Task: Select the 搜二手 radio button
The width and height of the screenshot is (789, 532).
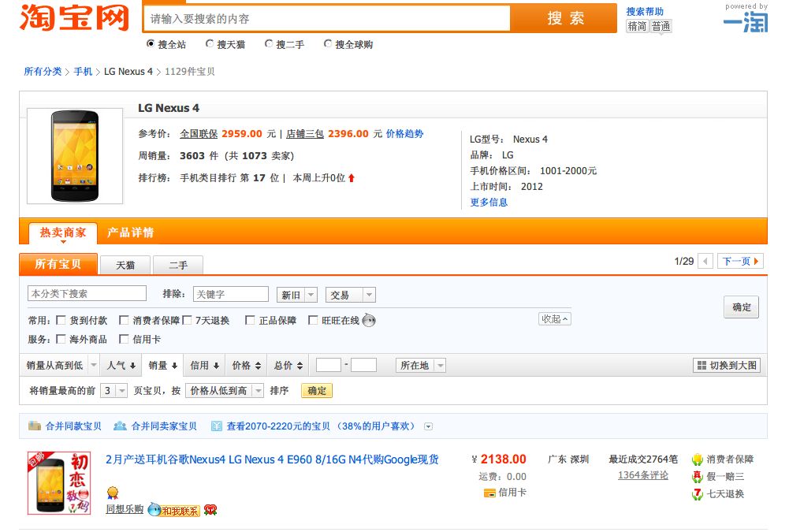Action: click(x=269, y=43)
